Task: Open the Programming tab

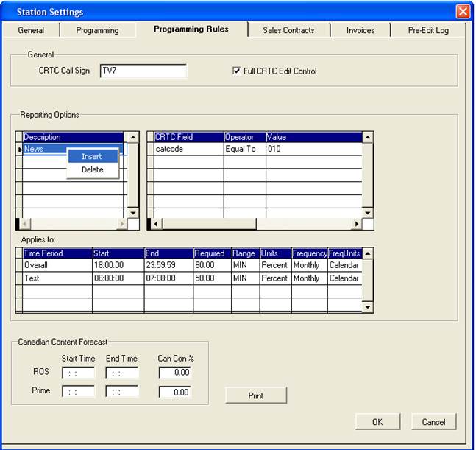Action: click(x=97, y=30)
